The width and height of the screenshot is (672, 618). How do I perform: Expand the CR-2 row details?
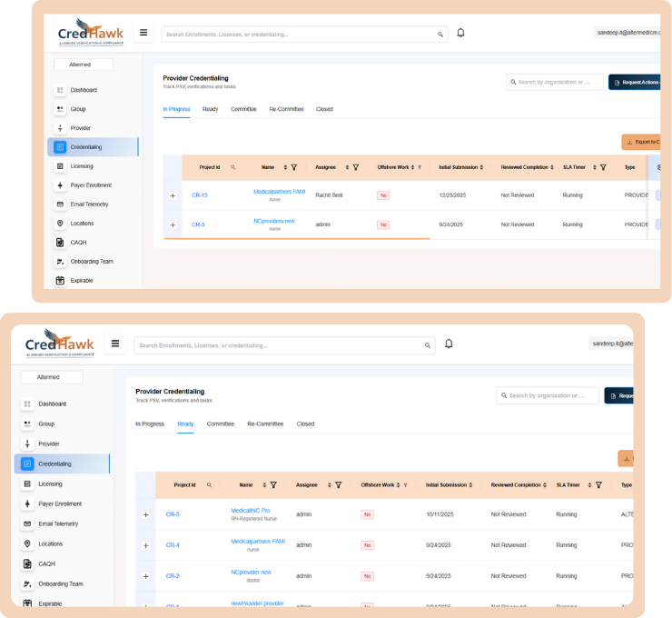point(145,576)
